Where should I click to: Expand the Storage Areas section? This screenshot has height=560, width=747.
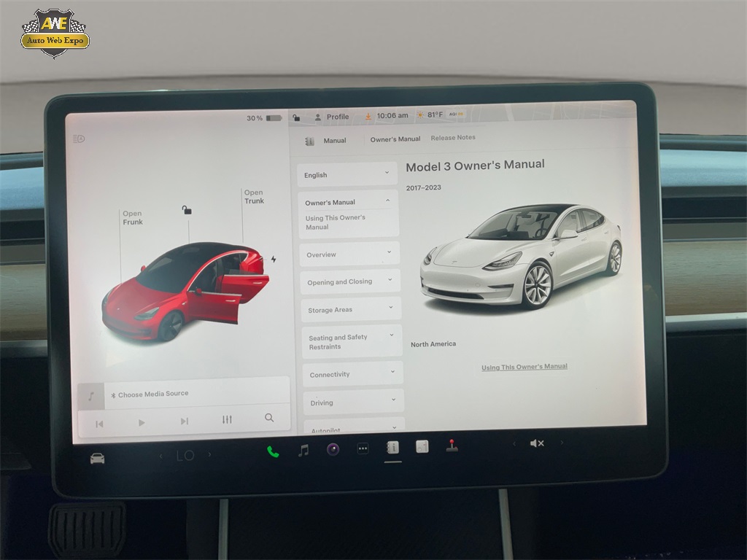coord(351,309)
